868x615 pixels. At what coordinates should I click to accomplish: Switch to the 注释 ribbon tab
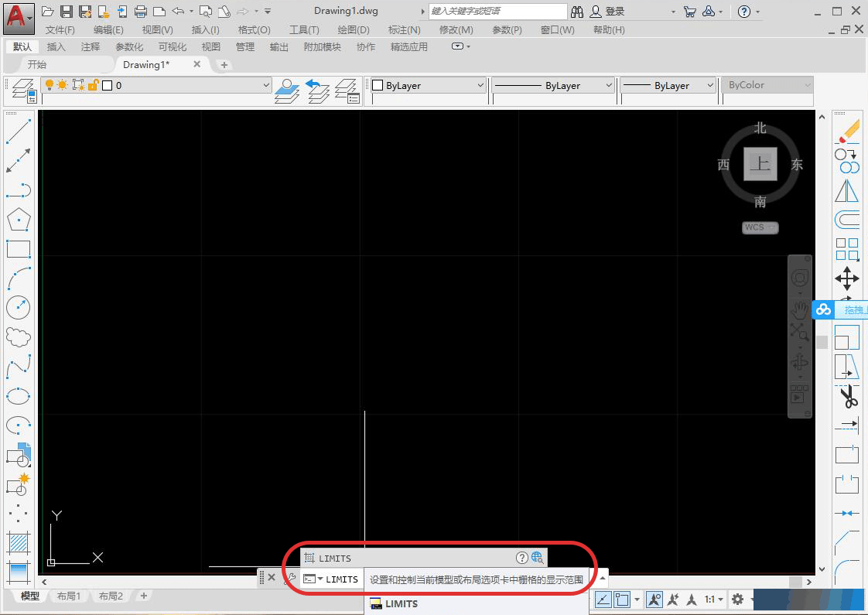click(x=91, y=47)
